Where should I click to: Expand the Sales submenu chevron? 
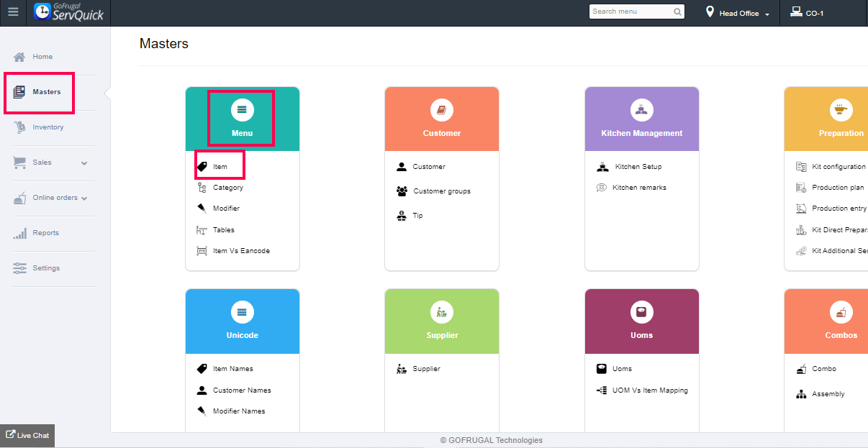(x=84, y=163)
